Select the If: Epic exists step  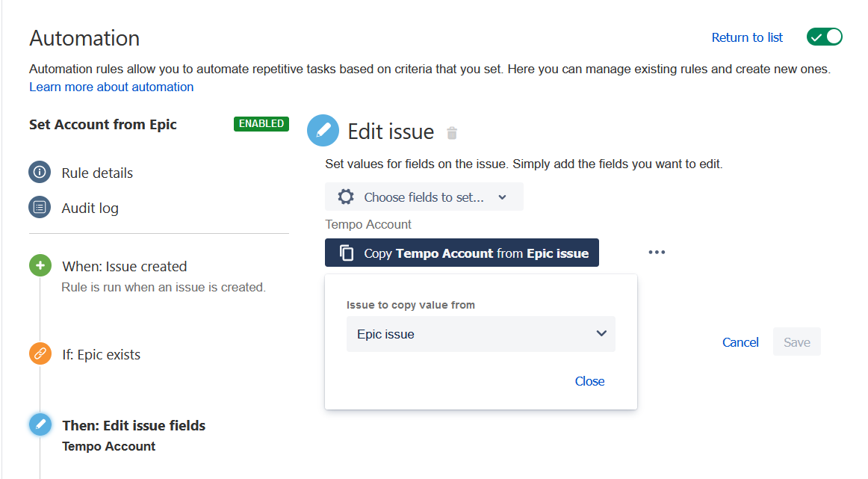[x=101, y=354]
